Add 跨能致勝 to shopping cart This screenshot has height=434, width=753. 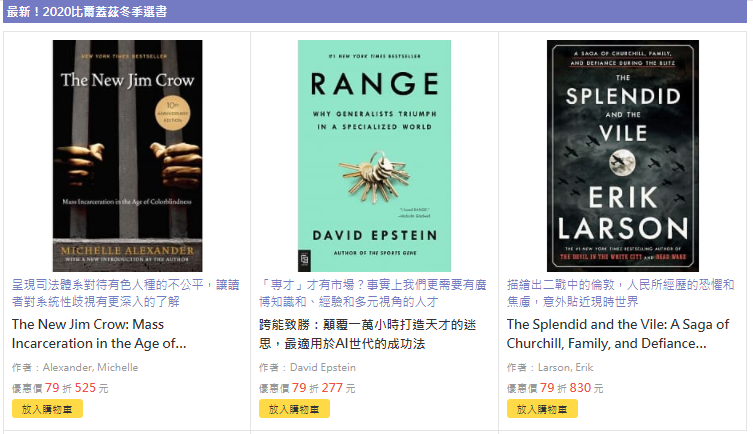(x=294, y=409)
